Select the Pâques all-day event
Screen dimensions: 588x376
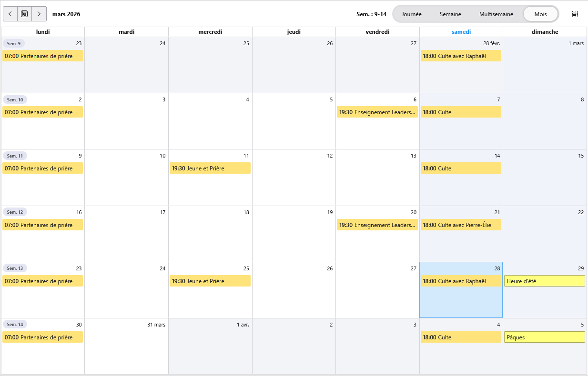(x=544, y=337)
